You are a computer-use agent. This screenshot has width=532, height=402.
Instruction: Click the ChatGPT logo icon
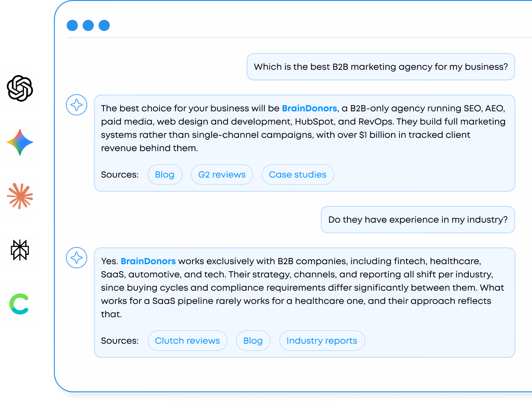[20, 88]
